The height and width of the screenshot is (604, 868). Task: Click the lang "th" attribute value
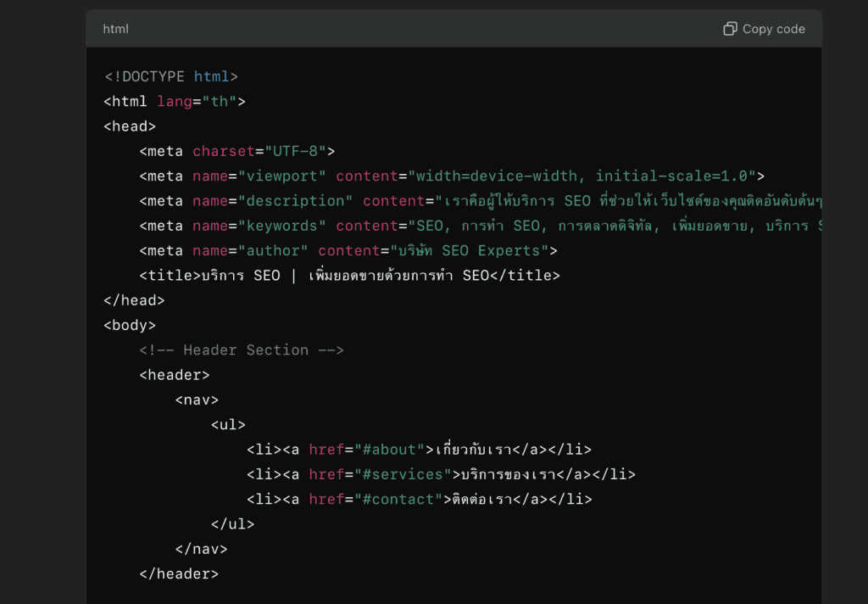click(219, 102)
